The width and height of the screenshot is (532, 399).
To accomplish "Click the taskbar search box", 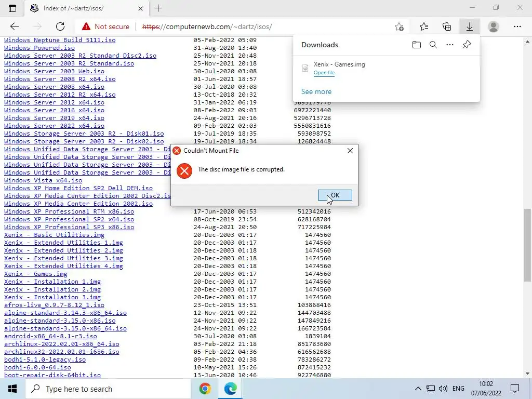I will [108, 389].
